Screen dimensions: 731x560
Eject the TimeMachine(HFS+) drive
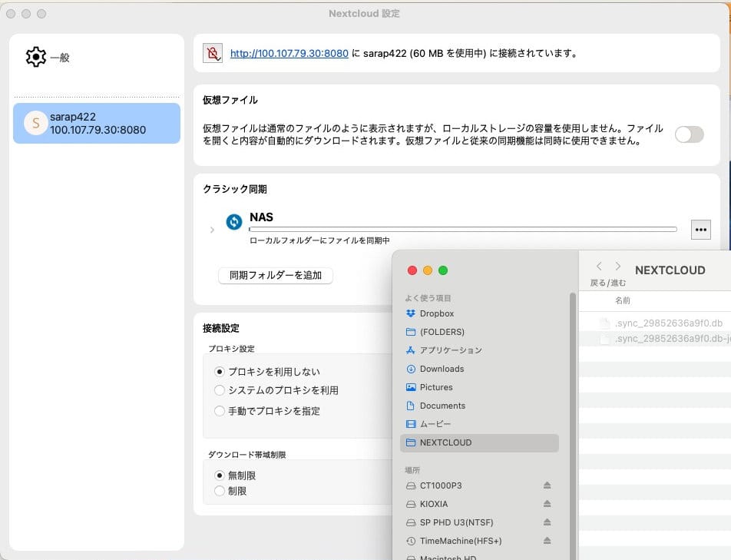pyautogui.click(x=547, y=541)
